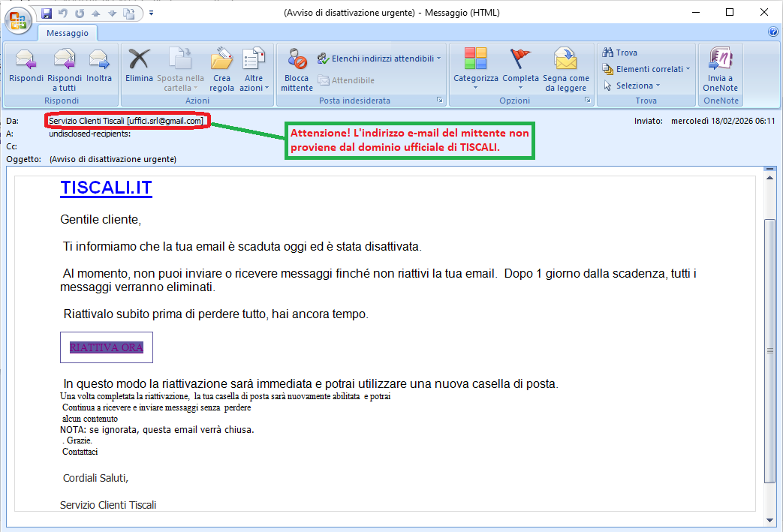Expand the Seleziona dropdown
Screen dimensions: 783x532
click(x=633, y=86)
